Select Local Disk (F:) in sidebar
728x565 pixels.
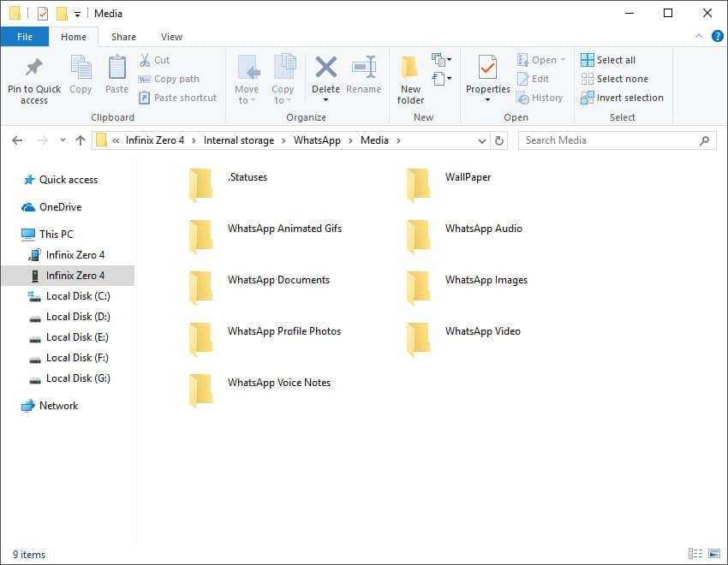(x=77, y=358)
